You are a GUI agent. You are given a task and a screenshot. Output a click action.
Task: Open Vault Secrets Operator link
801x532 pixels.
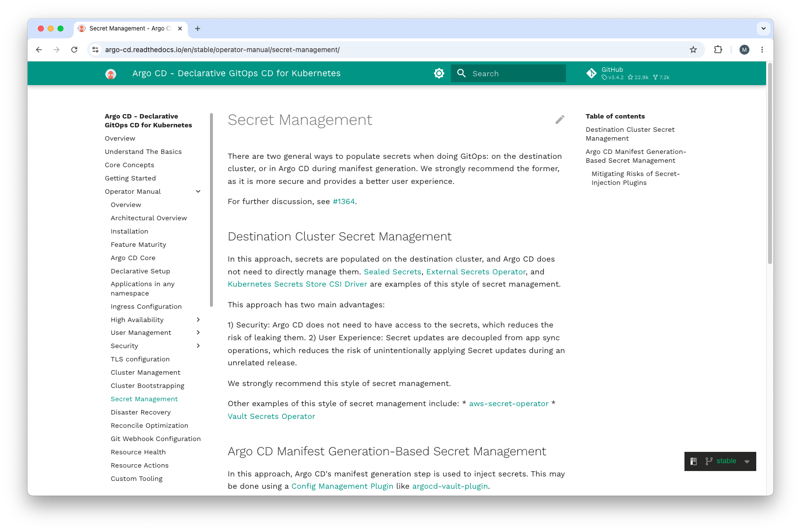click(271, 416)
